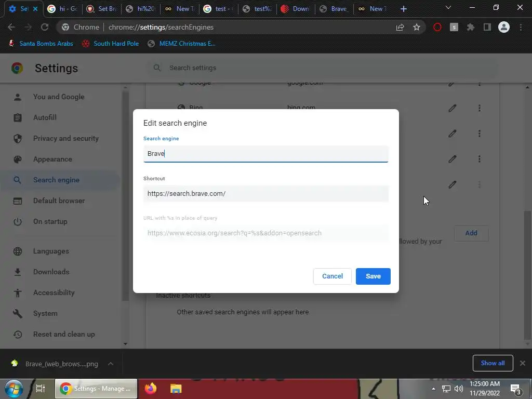Open Task View on taskbar
Viewport: 532px width, 399px height.
pyautogui.click(x=41, y=389)
